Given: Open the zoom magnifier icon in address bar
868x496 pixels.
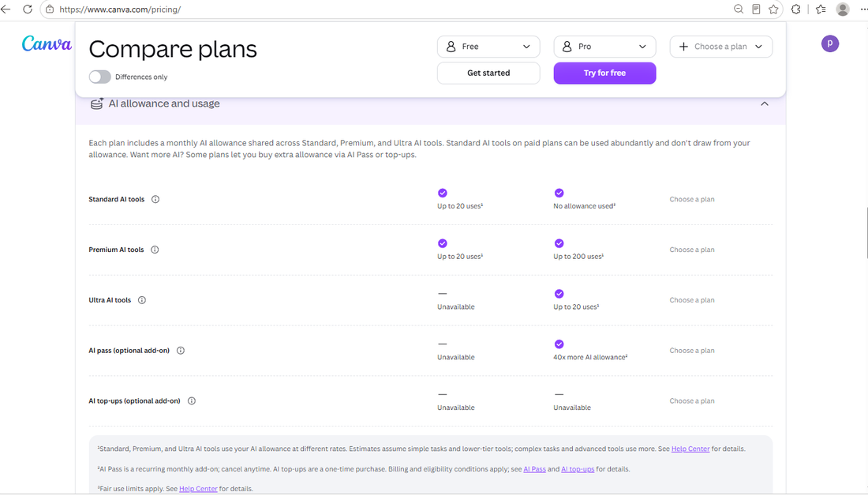Looking at the screenshot, I should [x=739, y=9].
